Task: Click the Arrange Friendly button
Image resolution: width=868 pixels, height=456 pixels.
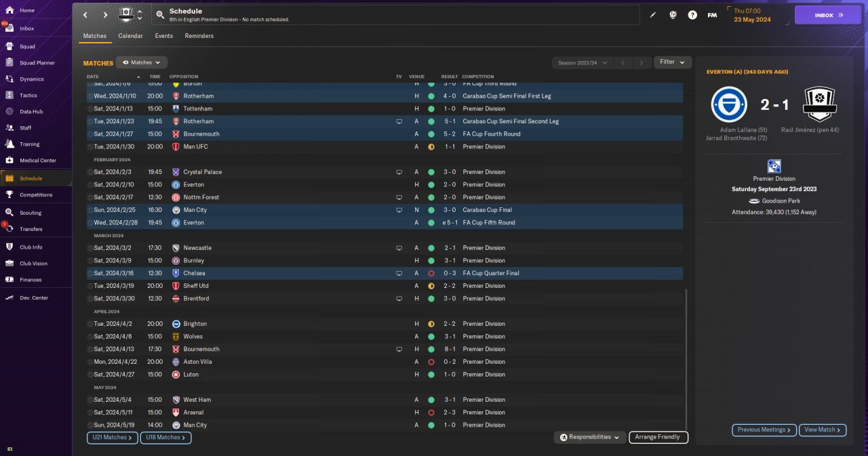Action: click(x=658, y=438)
